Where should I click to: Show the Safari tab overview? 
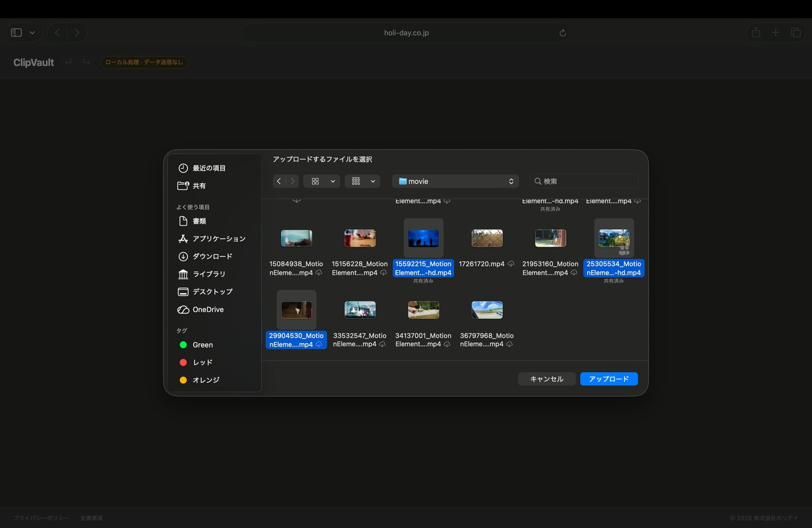tap(796, 32)
